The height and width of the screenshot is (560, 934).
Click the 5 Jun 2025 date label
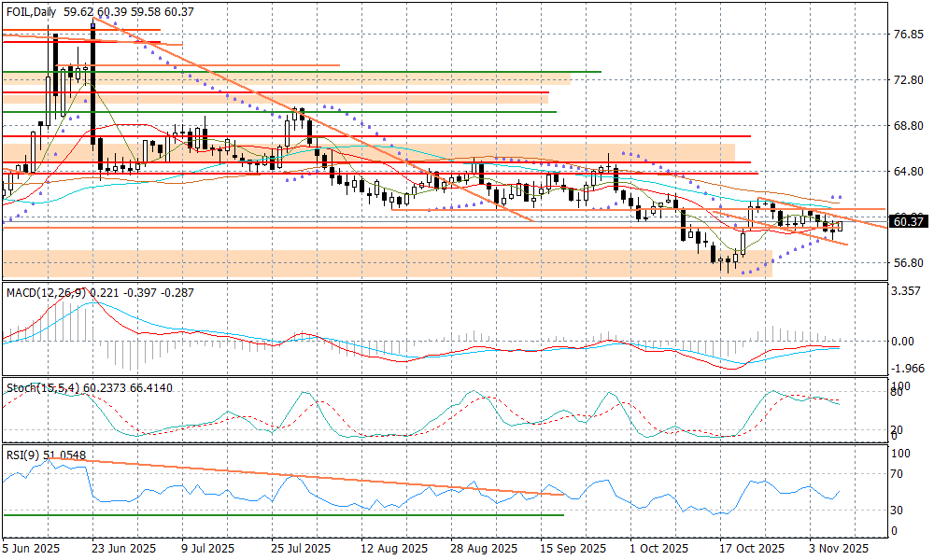(x=34, y=548)
